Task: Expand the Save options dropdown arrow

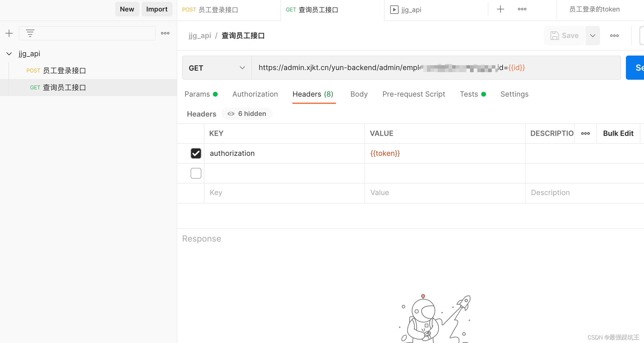Action: [x=592, y=36]
